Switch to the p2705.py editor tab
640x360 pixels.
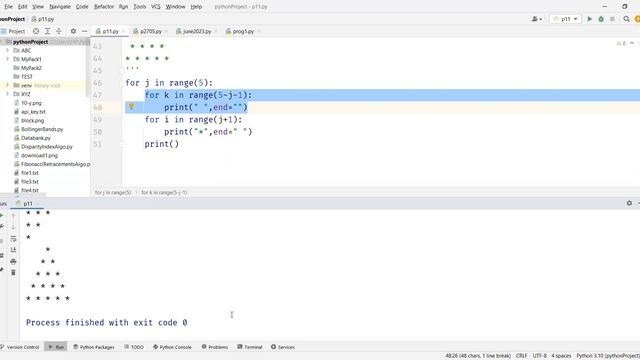pos(151,31)
